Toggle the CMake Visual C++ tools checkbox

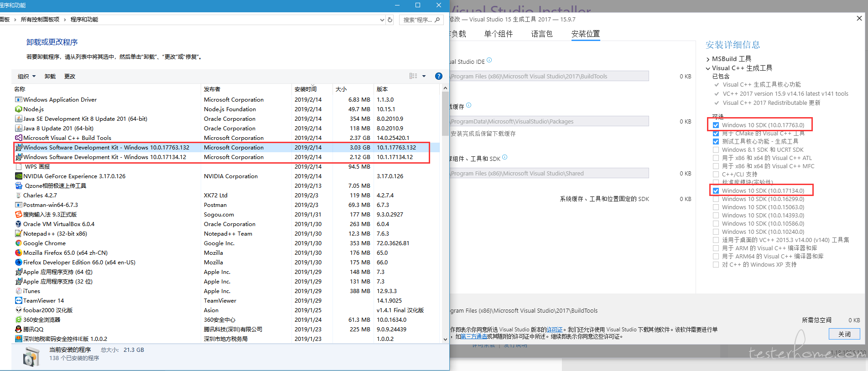pos(716,133)
